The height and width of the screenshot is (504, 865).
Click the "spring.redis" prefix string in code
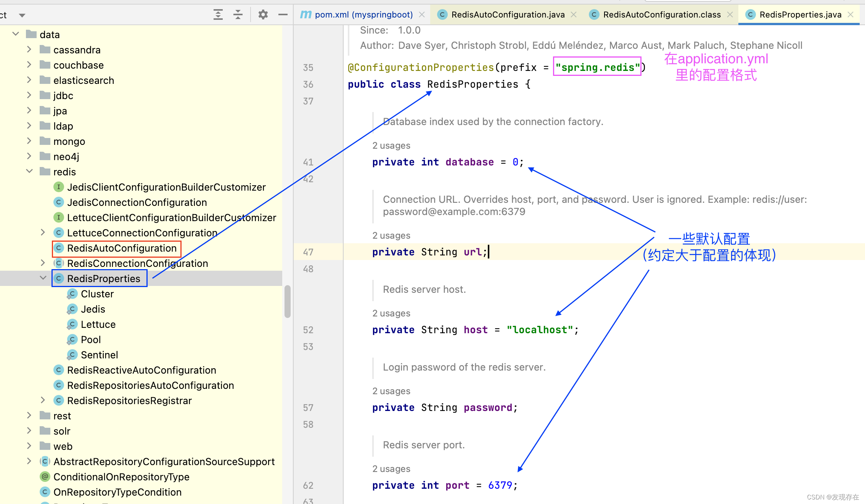tap(597, 67)
